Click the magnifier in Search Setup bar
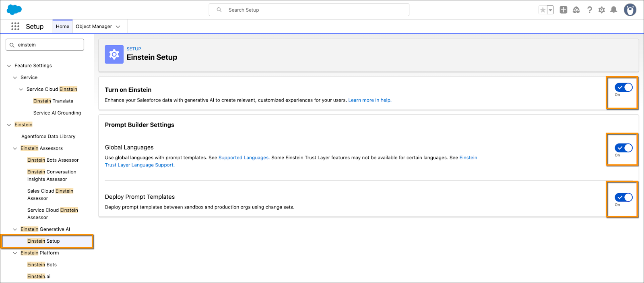 [x=219, y=10]
